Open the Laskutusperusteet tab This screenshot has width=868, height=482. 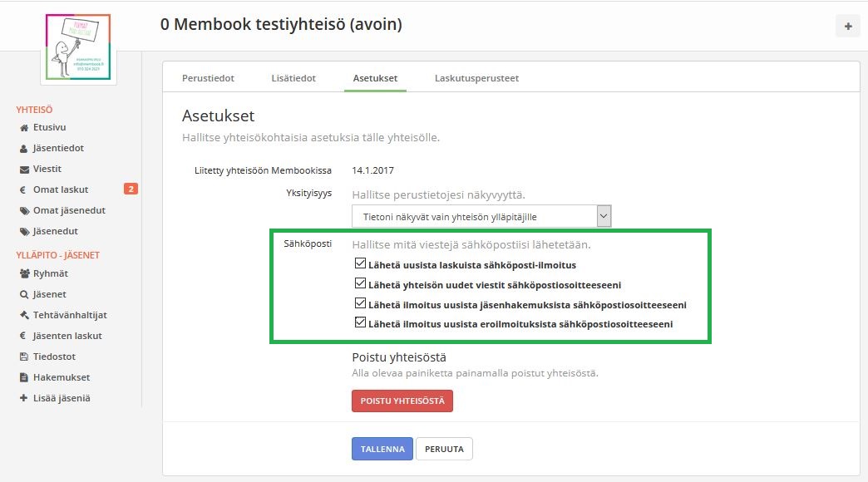476,78
